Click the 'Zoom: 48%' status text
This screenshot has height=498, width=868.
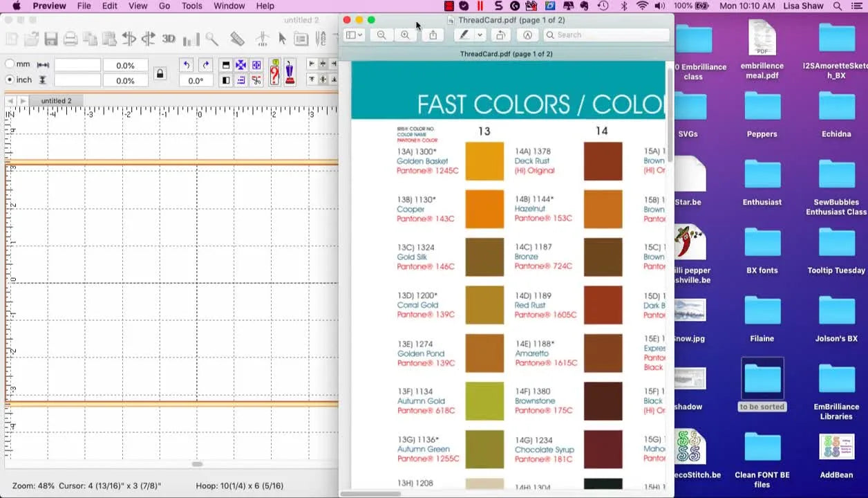pos(33,486)
